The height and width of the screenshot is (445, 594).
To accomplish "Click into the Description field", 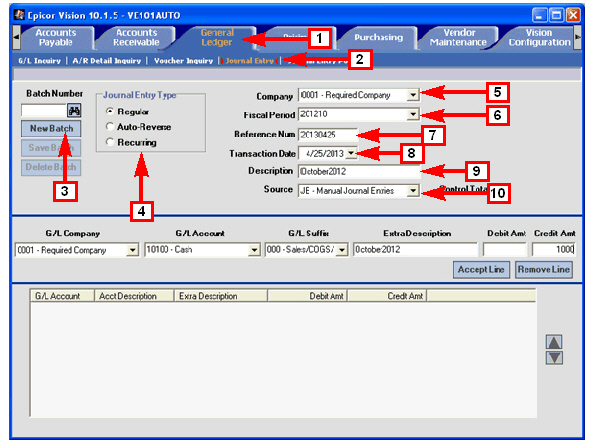I will (x=359, y=171).
